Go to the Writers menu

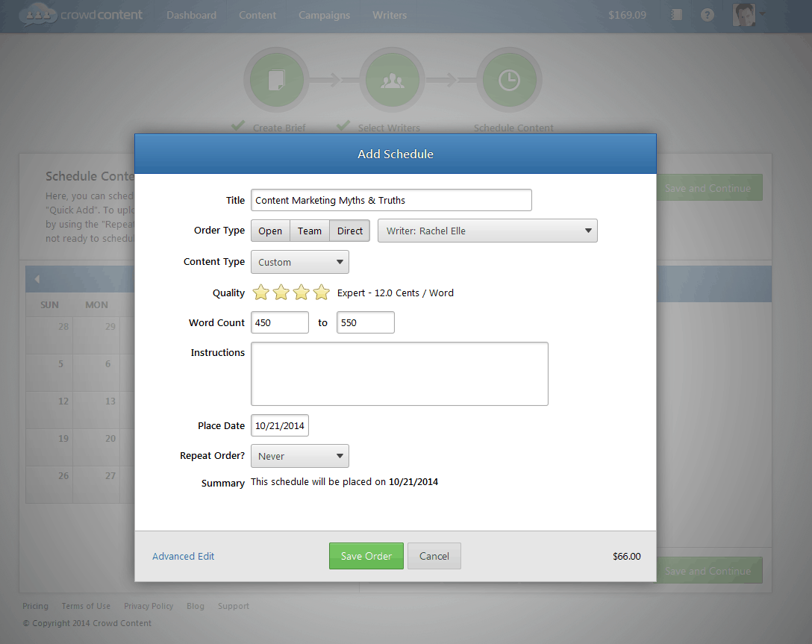390,15
